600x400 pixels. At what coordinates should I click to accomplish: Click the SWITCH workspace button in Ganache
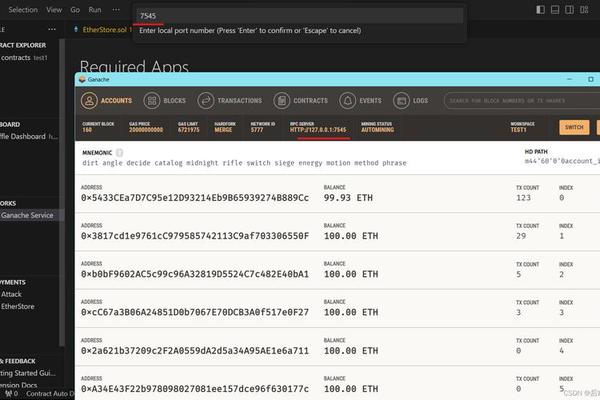574,127
